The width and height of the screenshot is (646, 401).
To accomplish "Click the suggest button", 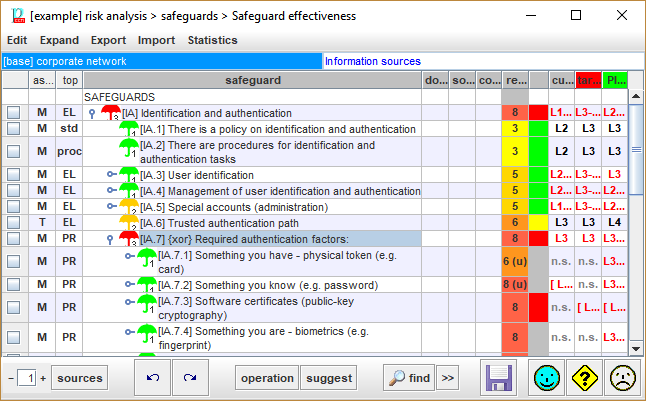I will tap(329, 378).
